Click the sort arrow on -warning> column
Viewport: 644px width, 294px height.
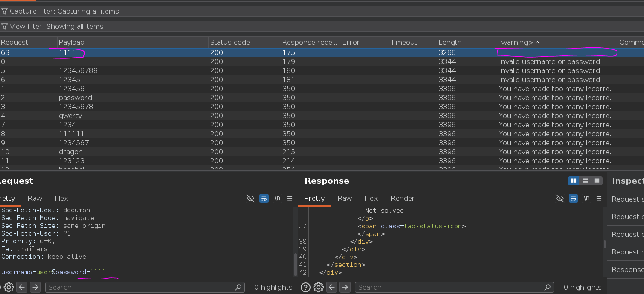[x=537, y=43]
